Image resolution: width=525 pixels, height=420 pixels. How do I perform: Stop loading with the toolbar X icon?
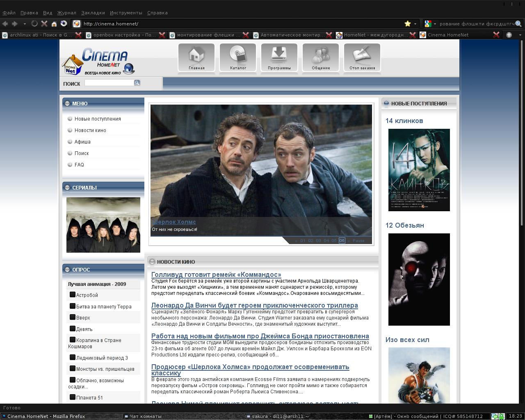point(44,24)
